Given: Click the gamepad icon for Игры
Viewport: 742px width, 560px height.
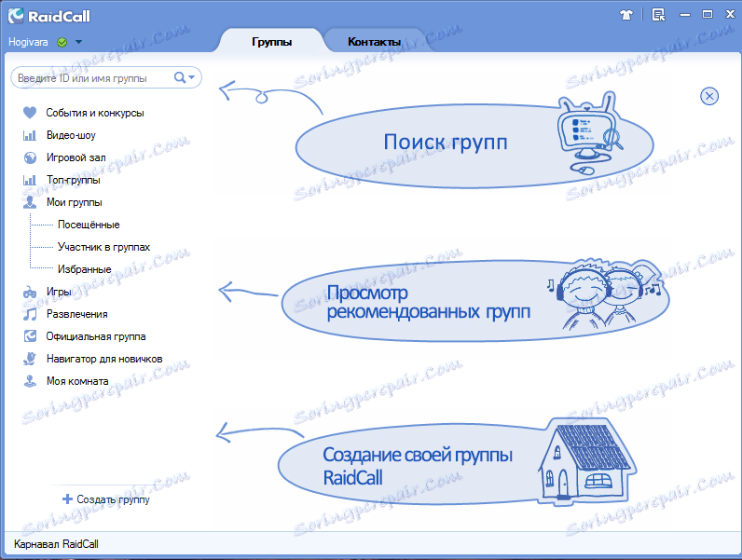Looking at the screenshot, I should click(x=30, y=292).
